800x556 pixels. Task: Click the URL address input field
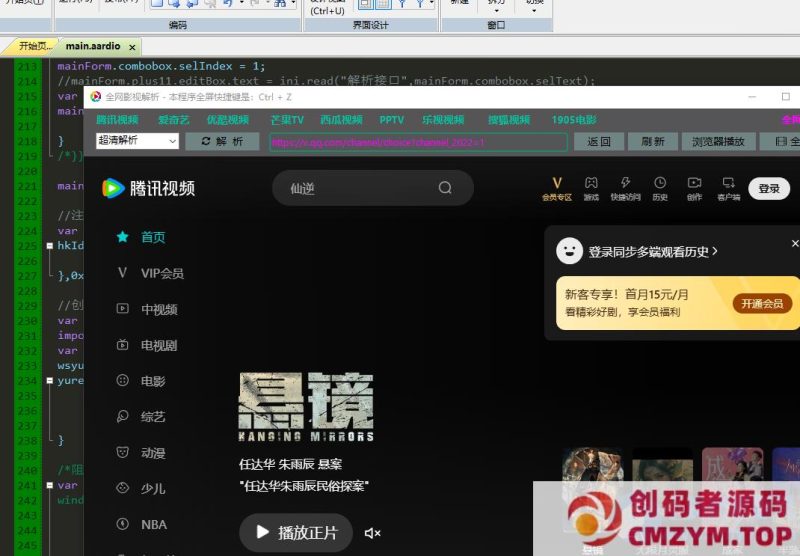(x=417, y=142)
